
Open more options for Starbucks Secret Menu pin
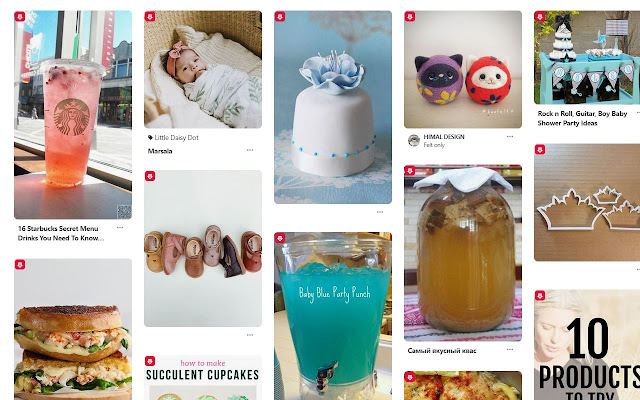120,228
